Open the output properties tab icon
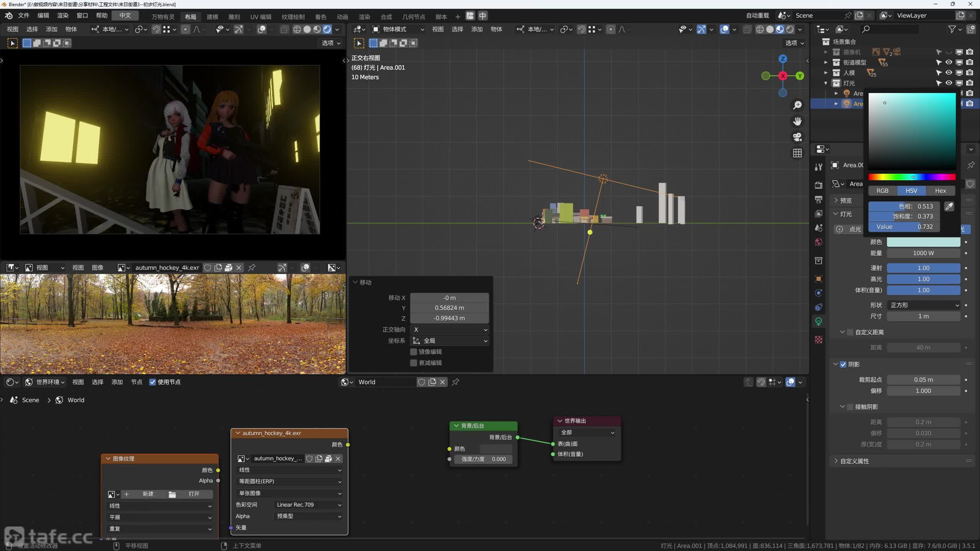The image size is (980, 551). (x=818, y=199)
